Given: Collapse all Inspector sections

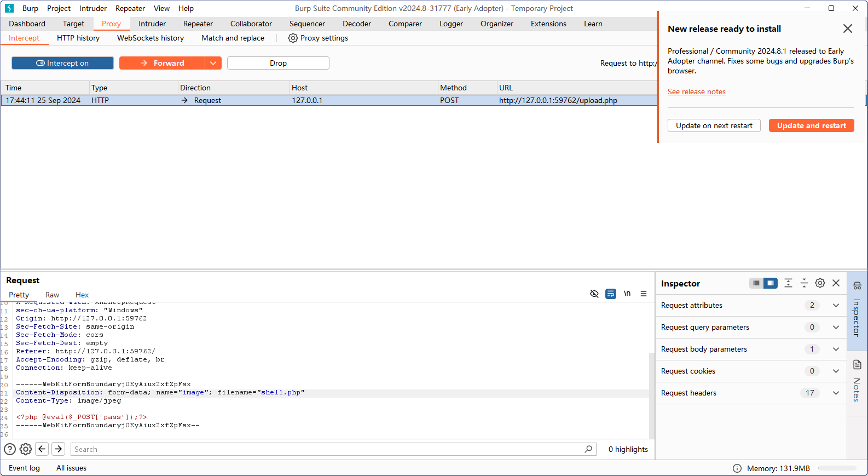Looking at the screenshot, I should (x=804, y=283).
